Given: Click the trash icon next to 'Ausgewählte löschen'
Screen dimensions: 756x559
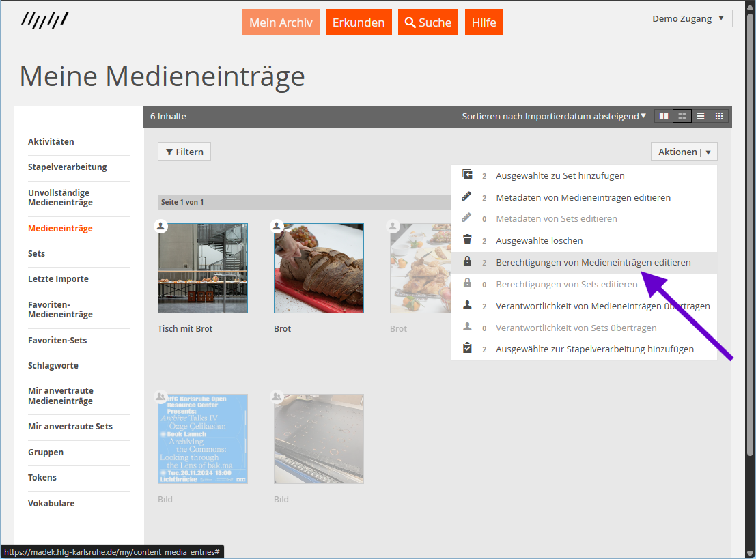Looking at the screenshot, I should [x=468, y=240].
